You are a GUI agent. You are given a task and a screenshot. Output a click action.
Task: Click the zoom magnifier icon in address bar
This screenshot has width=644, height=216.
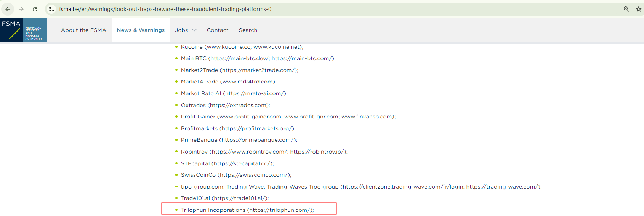(x=626, y=9)
